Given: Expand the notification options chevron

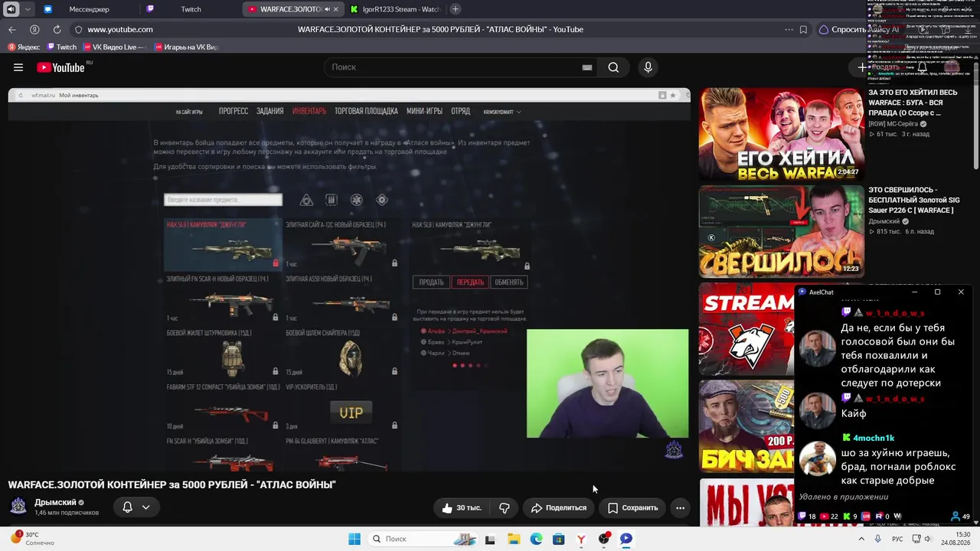Looking at the screenshot, I should [145, 507].
